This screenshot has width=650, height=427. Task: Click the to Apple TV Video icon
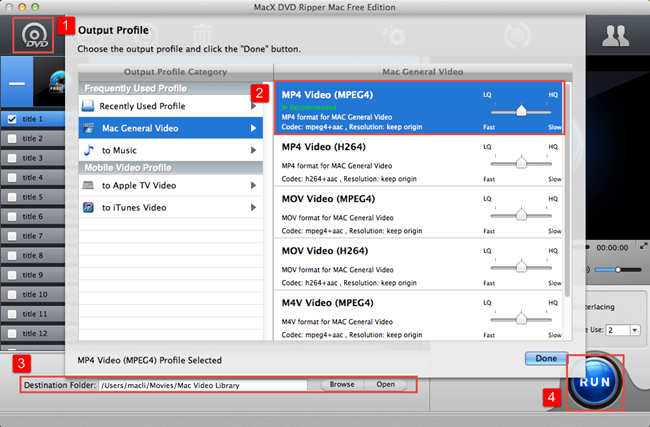(88, 185)
